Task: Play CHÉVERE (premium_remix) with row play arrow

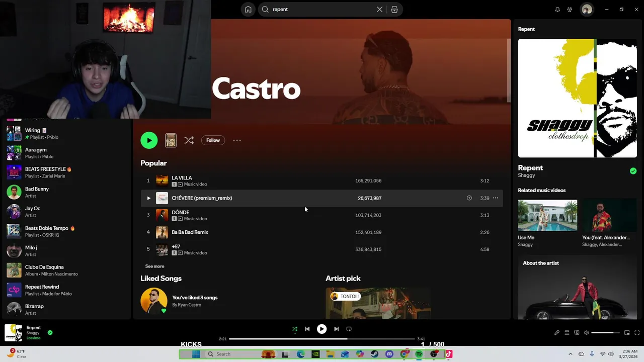Action: (x=148, y=198)
